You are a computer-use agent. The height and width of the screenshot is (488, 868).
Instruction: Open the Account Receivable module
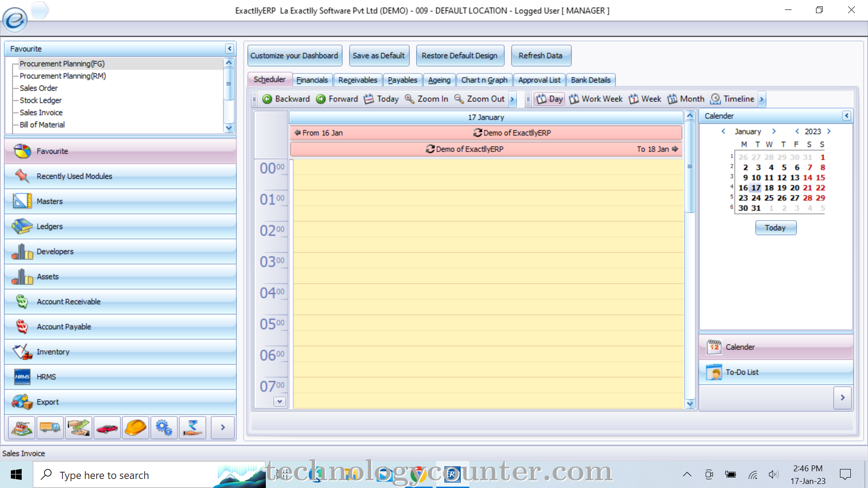[x=68, y=301]
